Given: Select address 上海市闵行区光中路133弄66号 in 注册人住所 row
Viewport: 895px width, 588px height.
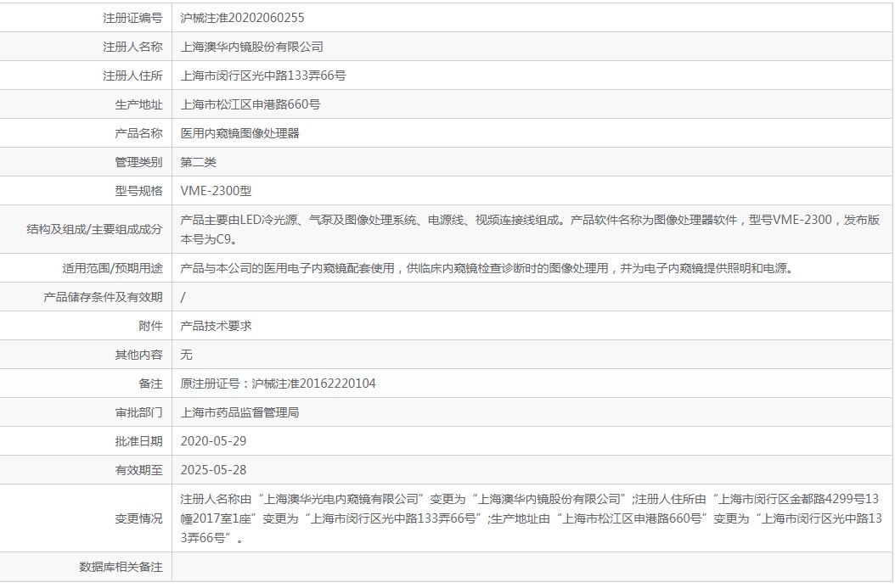Looking at the screenshot, I should point(263,76).
